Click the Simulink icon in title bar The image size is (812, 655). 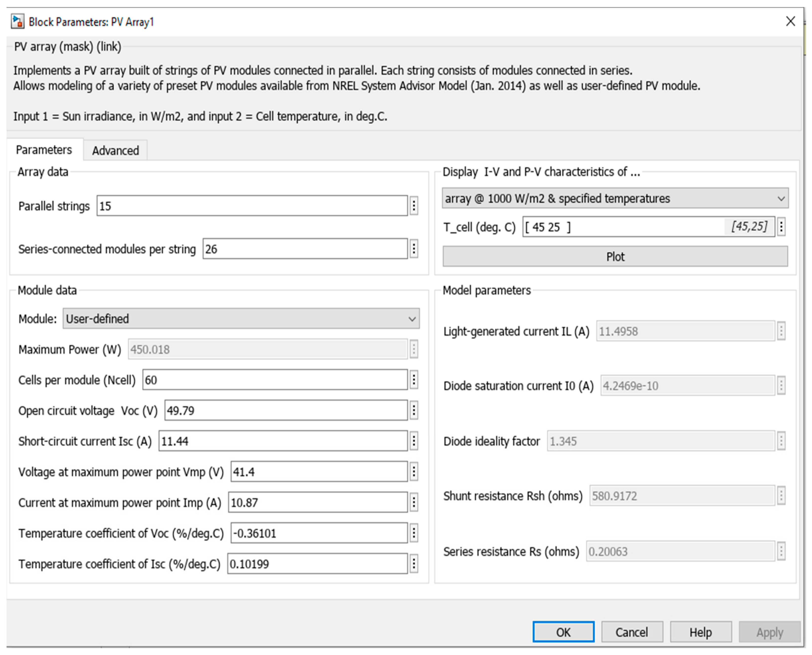pyautogui.click(x=17, y=21)
